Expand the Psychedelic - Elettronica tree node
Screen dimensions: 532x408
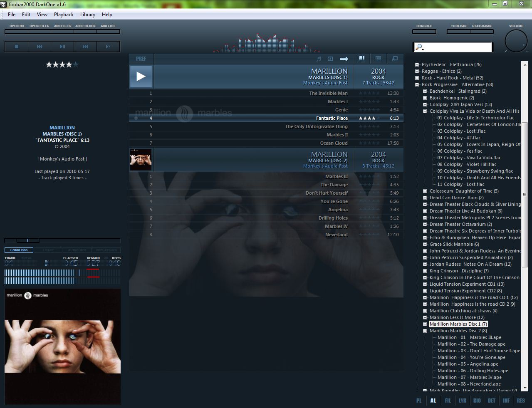tap(417, 64)
